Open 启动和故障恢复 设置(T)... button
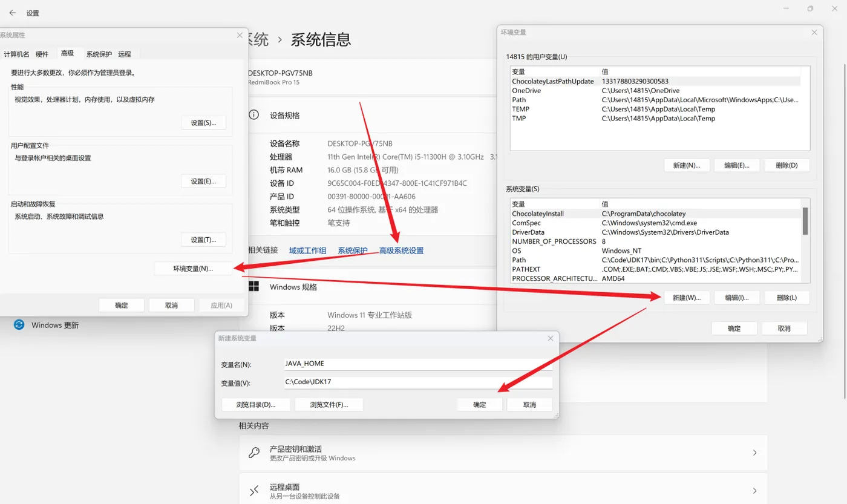847x504 pixels. [203, 240]
